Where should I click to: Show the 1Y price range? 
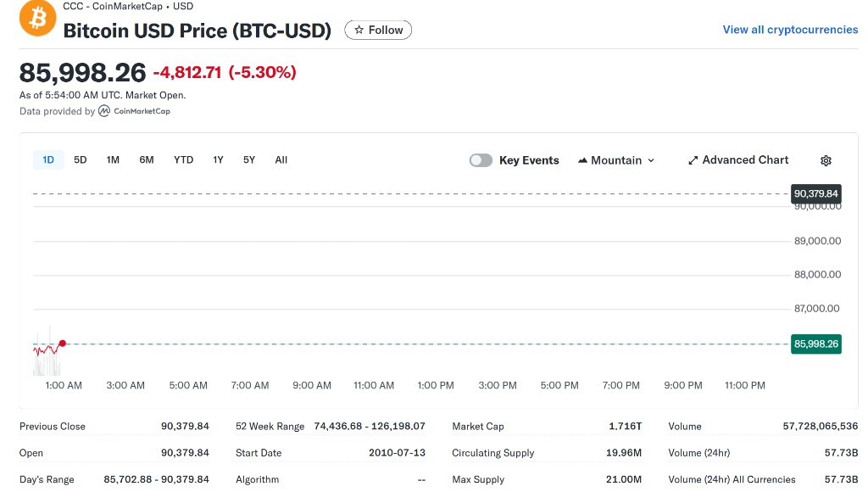[x=218, y=159]
